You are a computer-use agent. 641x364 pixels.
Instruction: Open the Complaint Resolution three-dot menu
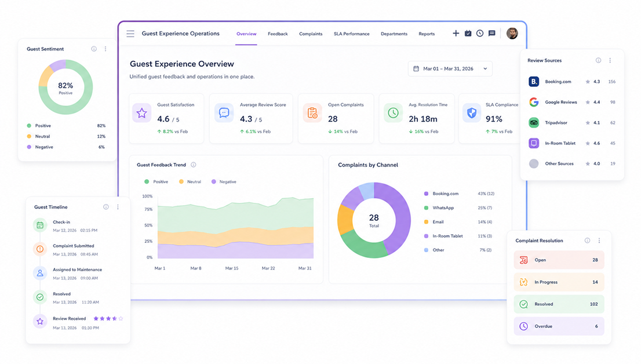click(x=599, y=241)
